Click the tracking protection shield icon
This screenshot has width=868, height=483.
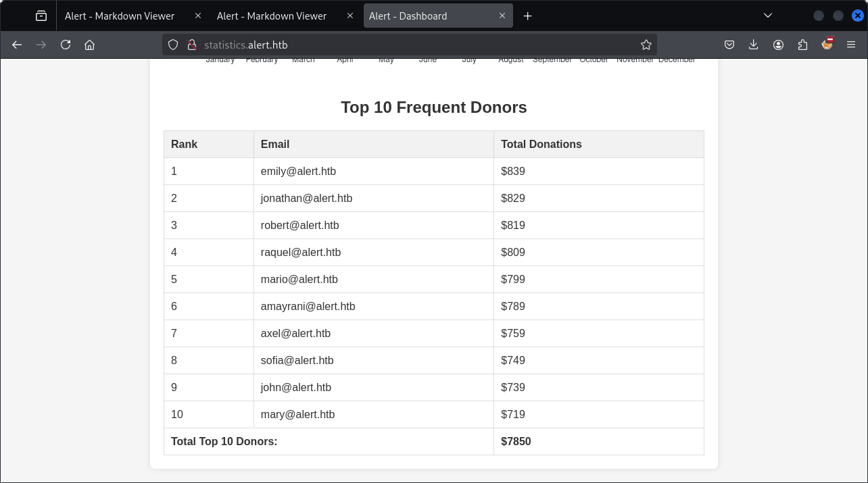pyautogui.click(x=173, y=45)
